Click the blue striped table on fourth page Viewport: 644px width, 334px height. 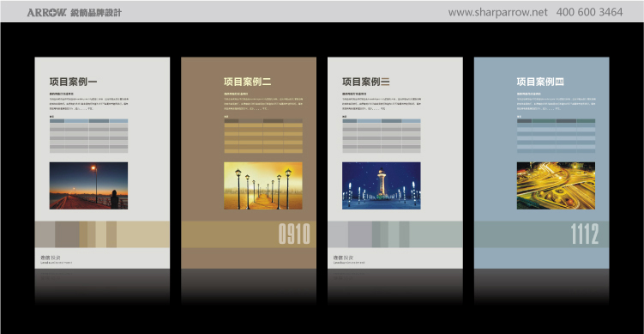[x=557, y=136]
